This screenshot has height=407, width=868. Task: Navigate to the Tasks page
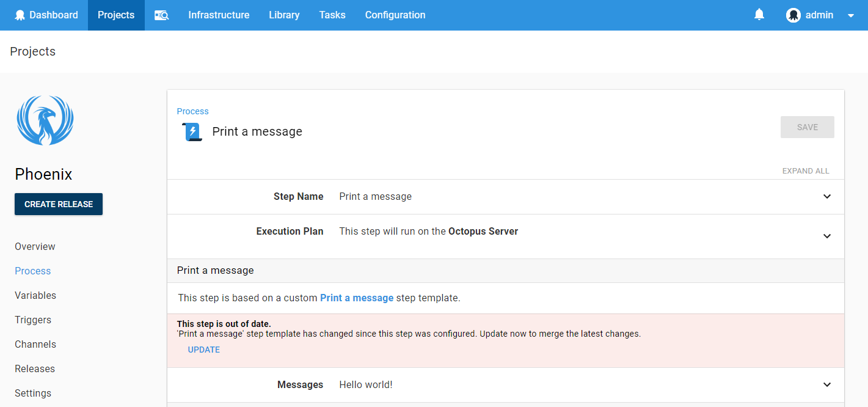(332, 15)
